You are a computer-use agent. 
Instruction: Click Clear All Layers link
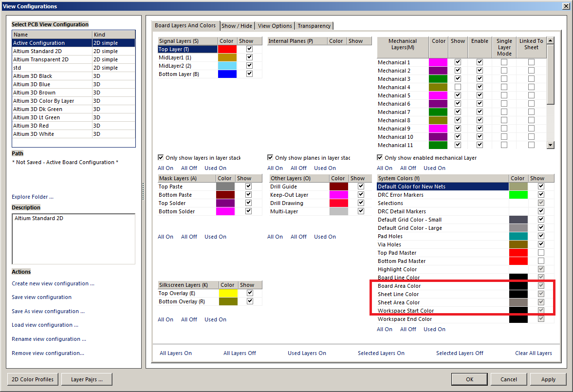pos(534,353)
